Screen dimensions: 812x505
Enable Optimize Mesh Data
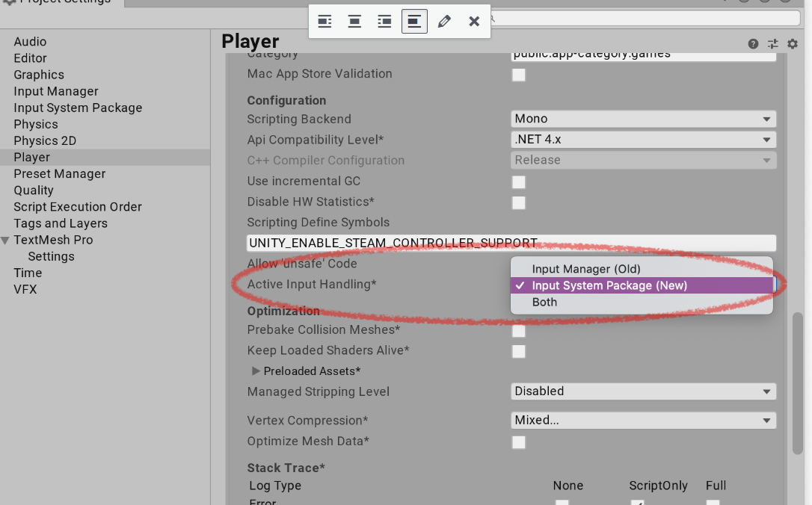(519, 442)
